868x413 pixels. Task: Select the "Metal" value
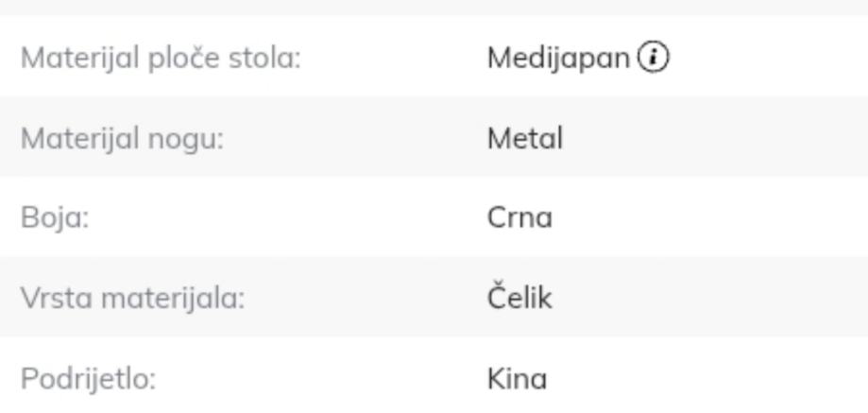pos(525,139)
